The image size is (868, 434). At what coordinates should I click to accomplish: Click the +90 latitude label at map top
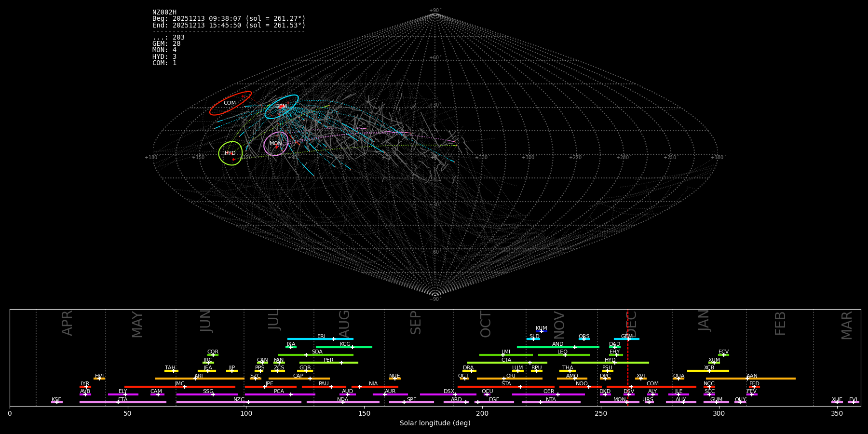tap(434, 11)
